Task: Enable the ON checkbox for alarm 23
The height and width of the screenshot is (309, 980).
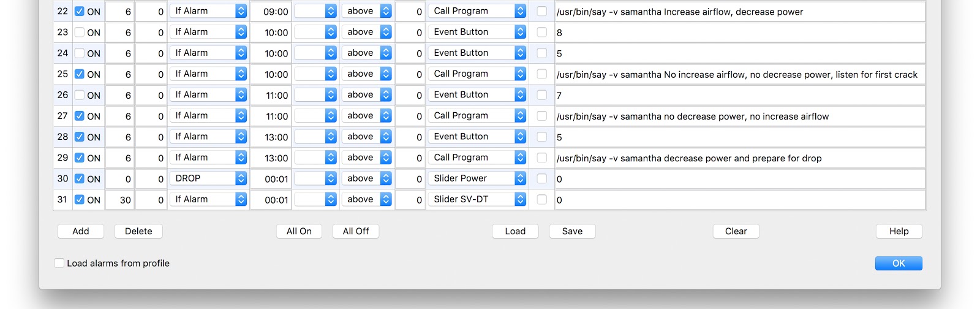Action: click(80, 32)
